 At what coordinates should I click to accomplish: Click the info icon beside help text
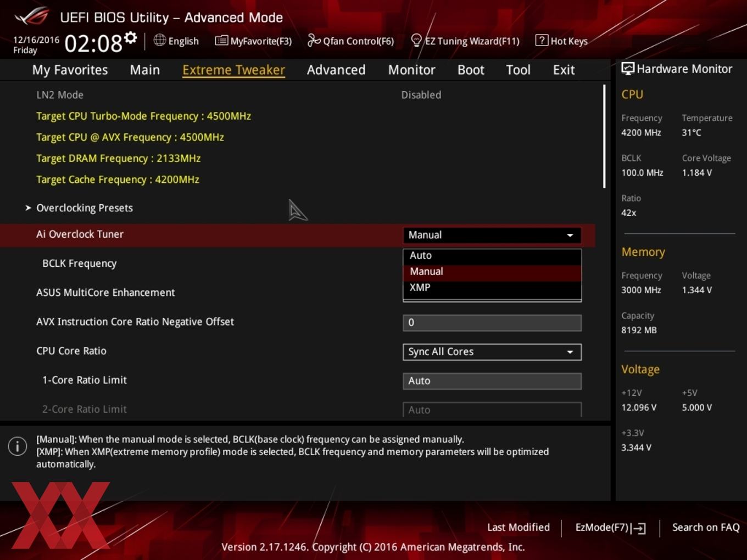[18, 446]
